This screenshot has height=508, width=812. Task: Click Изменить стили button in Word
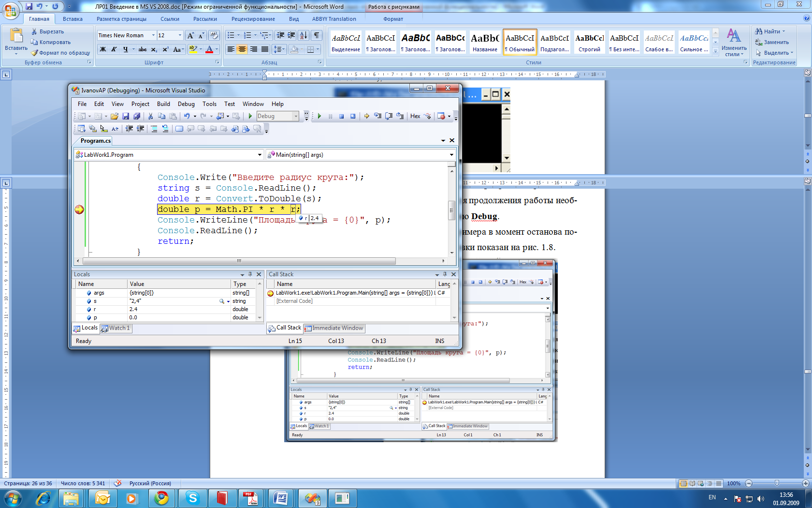point(734,42)
